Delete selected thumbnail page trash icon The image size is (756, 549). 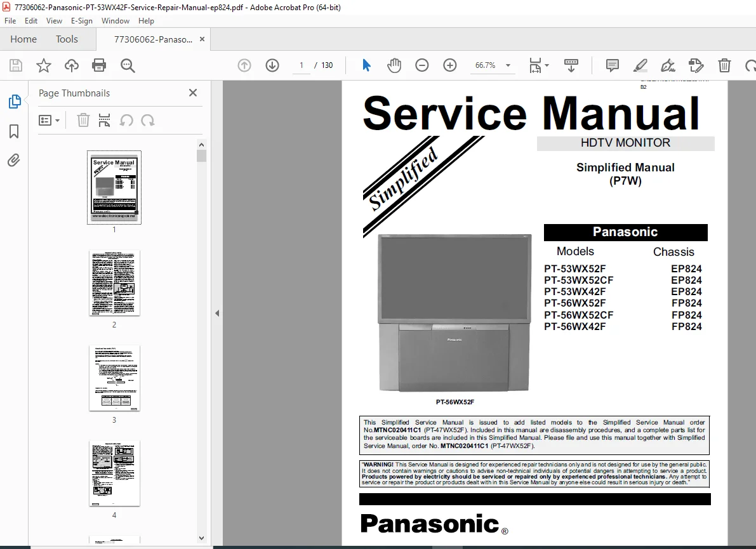(83, 120)
